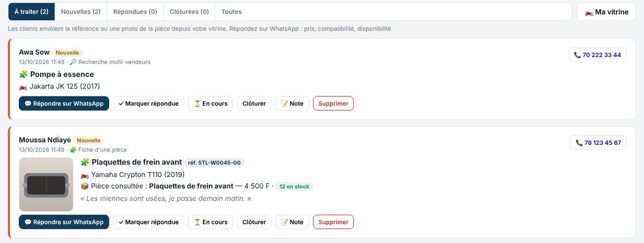Click Jakarta JK 125 (2017) vehicle text
The height and width of the screenshot is (243, 644).
point(65,86)
